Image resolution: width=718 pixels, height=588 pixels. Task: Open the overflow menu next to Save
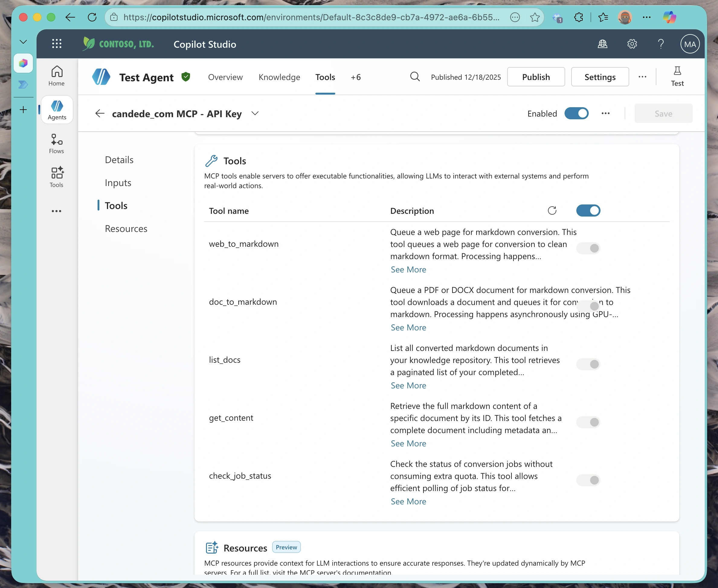[606, 114]
